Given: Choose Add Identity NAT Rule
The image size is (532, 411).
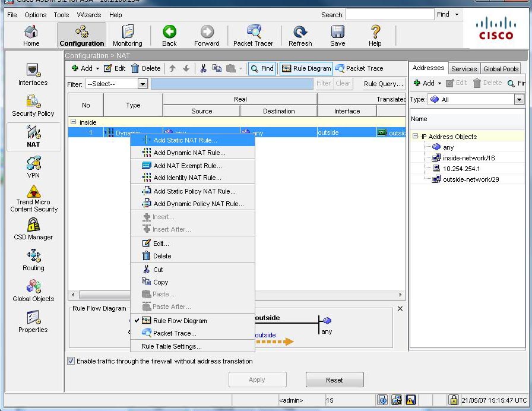Looking at the screenshot, I should pyautogui.click(x=192, y=178).
